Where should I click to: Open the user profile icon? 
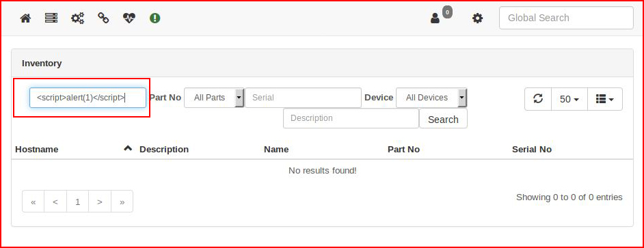[435, 18]
